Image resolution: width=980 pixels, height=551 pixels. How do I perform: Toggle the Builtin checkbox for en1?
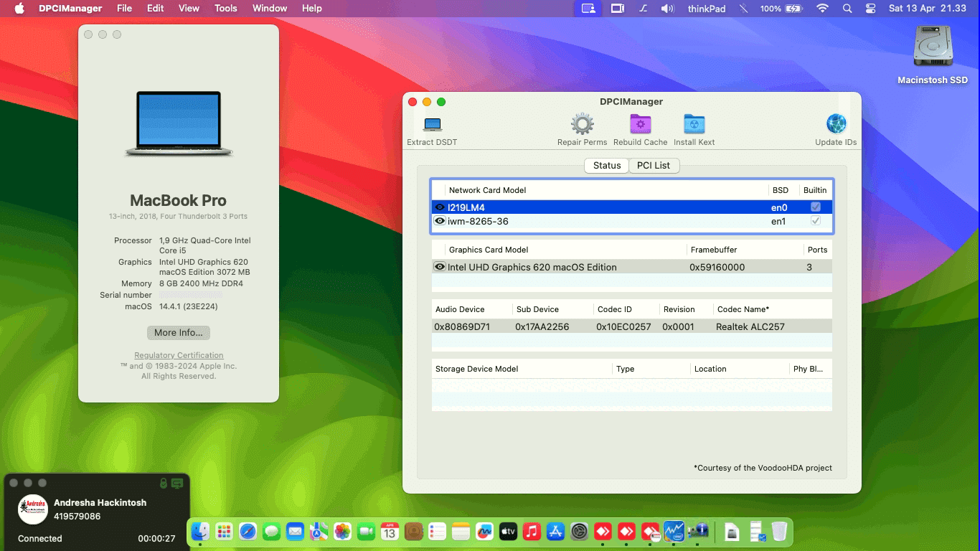815,221
